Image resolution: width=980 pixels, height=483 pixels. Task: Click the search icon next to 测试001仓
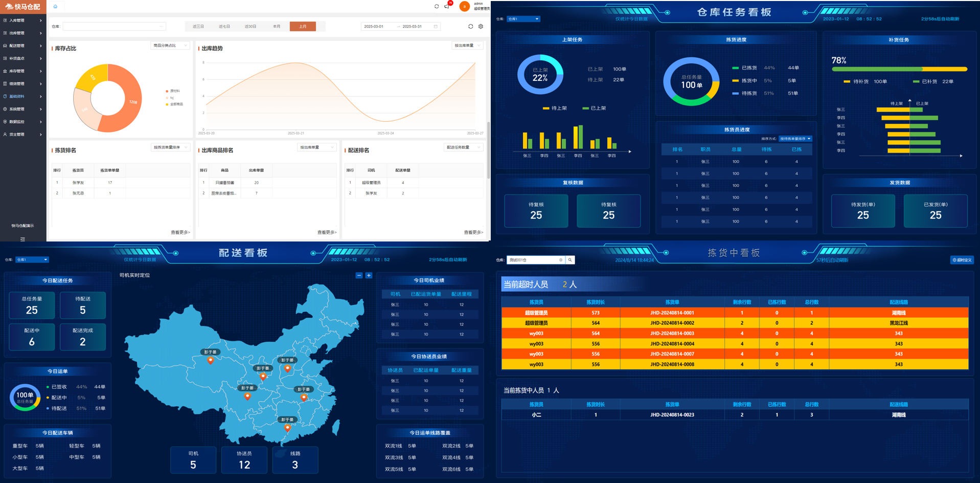point(570,260)
